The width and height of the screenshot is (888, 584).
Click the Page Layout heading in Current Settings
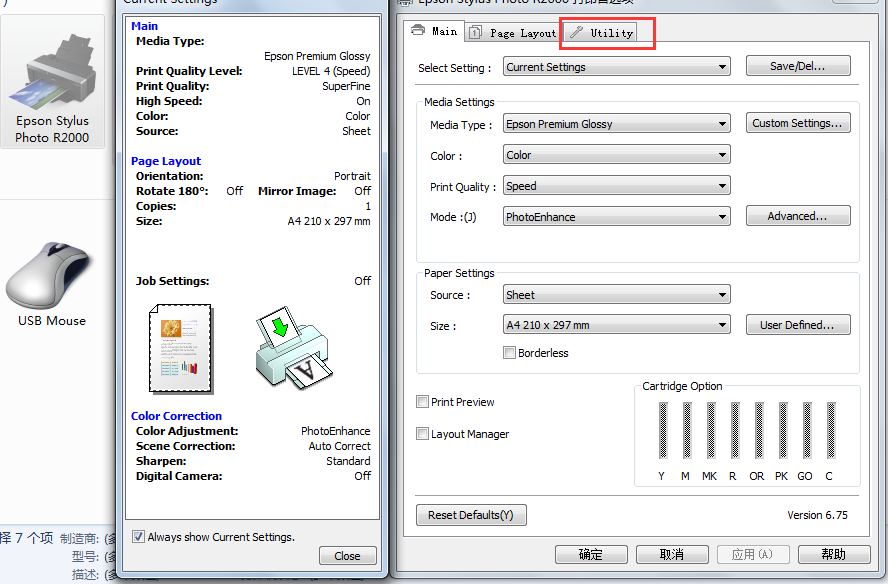pos(166,161)
